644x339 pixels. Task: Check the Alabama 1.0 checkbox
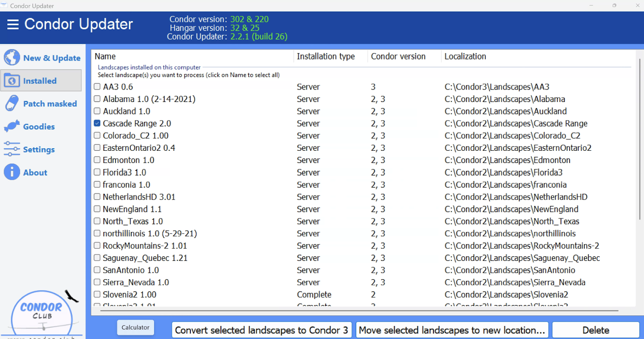coord(97,99)
